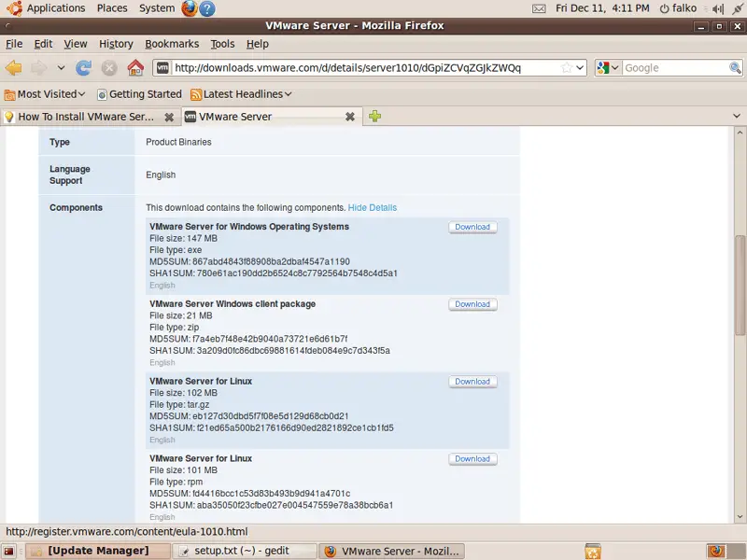Open the History menu
Viewport: 747px width, 560px height.
[116, 44]
